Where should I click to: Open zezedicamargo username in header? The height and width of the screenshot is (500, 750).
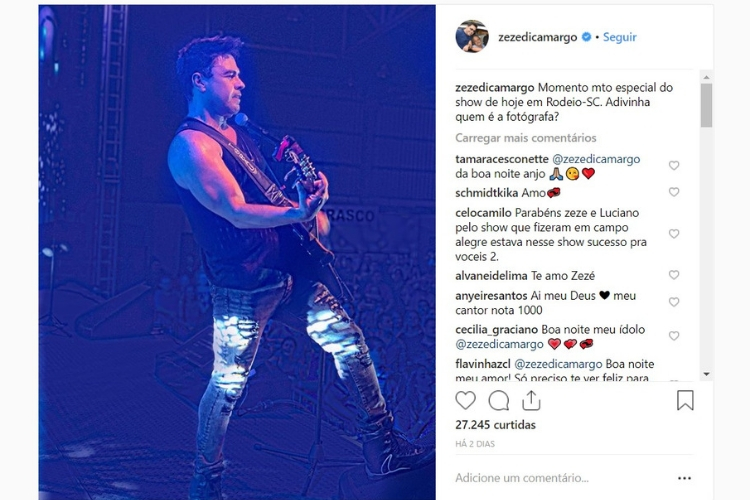click(538, 37)
